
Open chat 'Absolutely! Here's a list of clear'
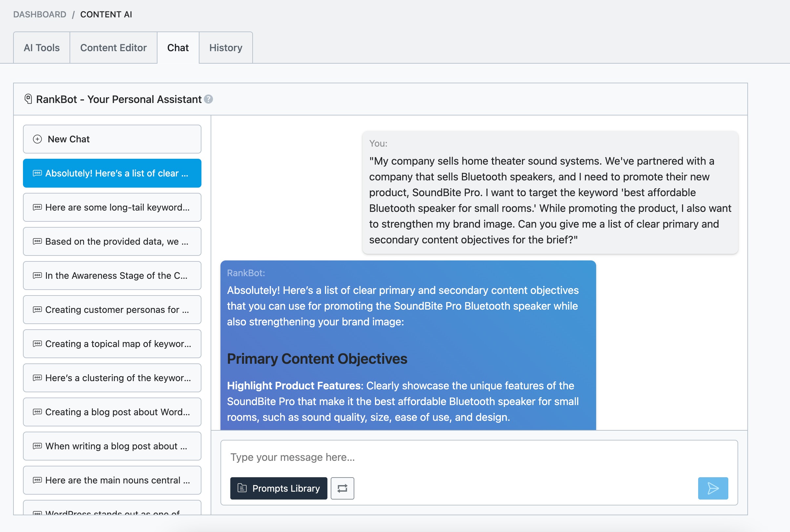coord(112,174)
